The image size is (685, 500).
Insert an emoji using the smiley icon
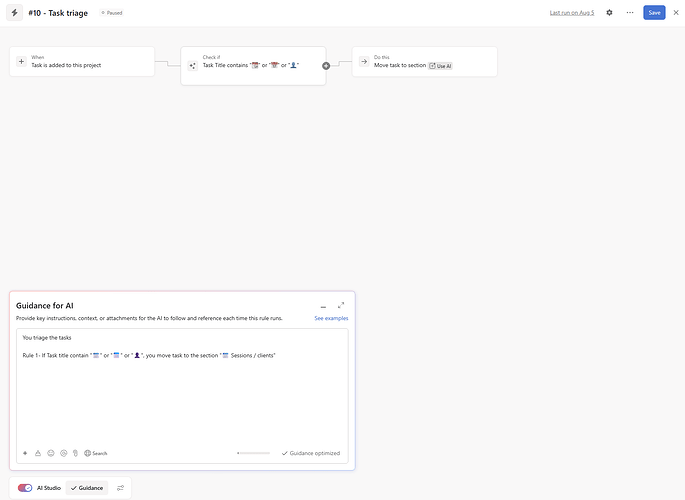pyautogui.click(x=51, y=453)
